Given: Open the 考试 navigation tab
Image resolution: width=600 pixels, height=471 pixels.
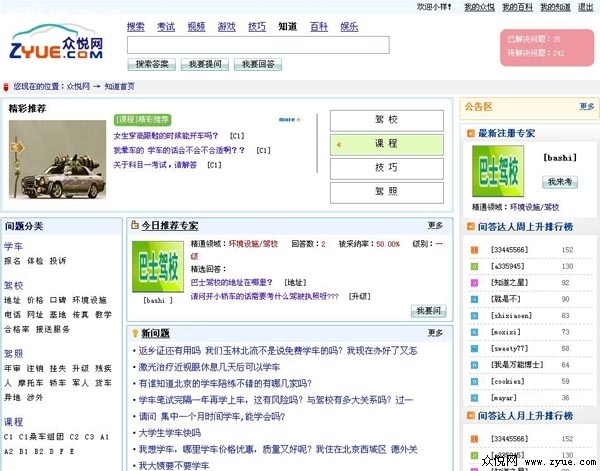Looking at the screenshot, I should [165, 26].
